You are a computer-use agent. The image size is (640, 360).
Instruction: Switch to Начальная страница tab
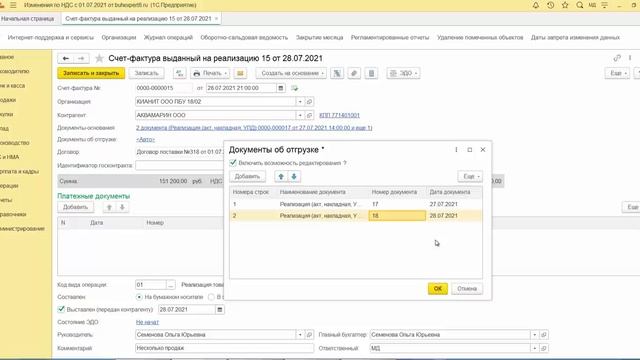pos(27,19)
